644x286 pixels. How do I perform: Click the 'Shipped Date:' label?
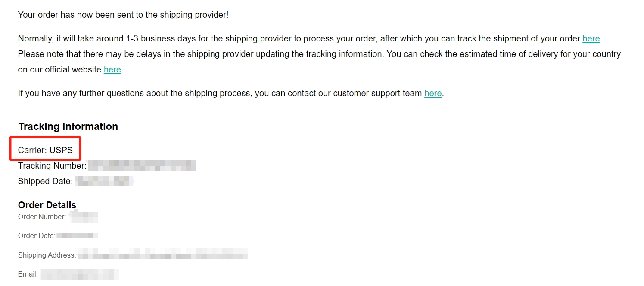45,181
